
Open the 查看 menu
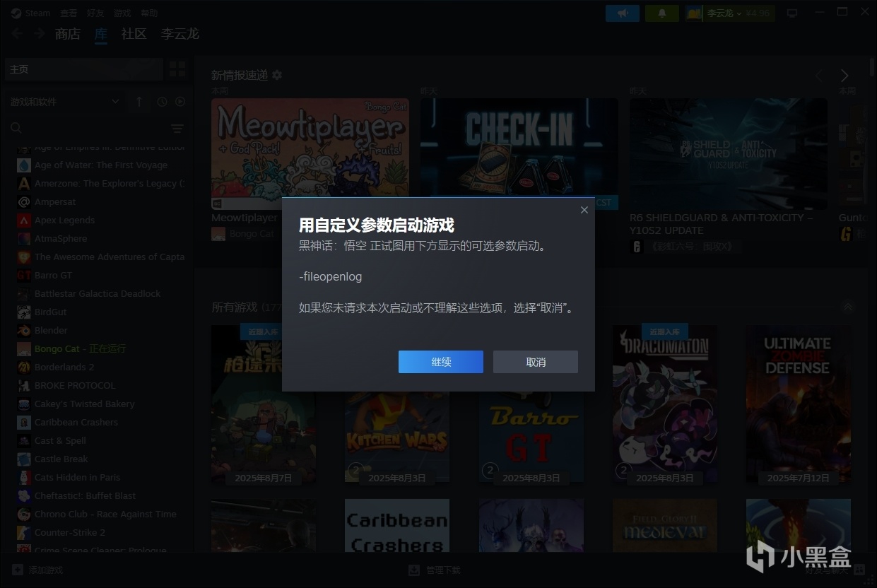pos(69,13)
